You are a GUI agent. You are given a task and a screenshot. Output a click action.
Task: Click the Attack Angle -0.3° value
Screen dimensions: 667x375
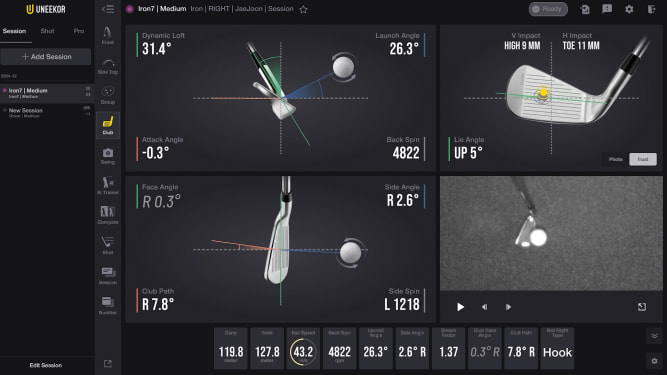point(156,153)
